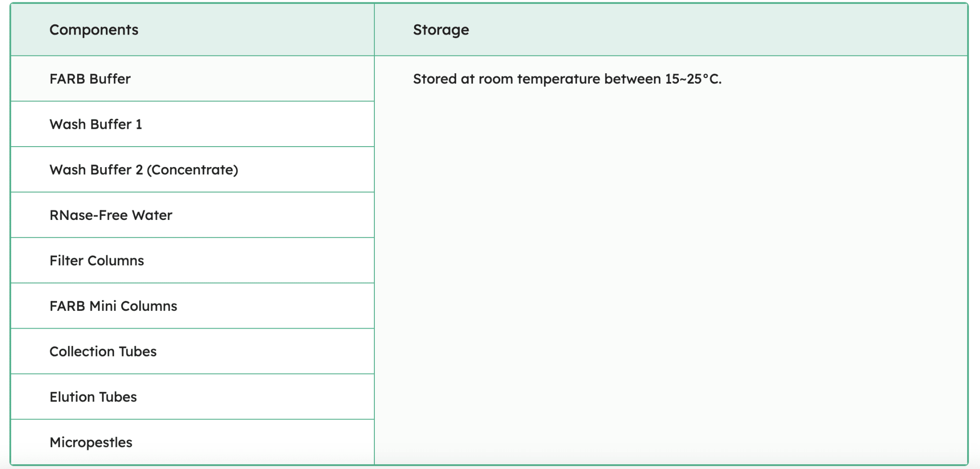Select the Wash Buffer 1 row
980x469 pixels.
[x=96, y=125]
